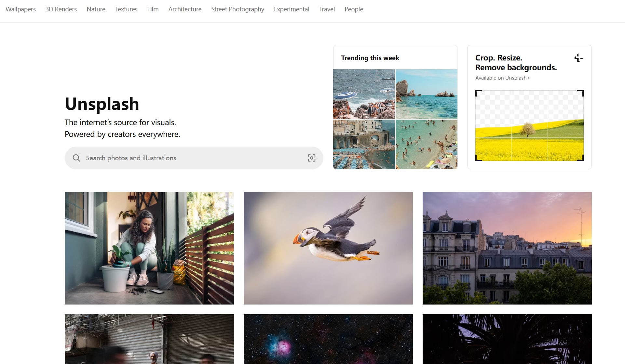The width and height of the screenshot is (625, 364).
Task: Open trending turquoise sea rocks photo
Action: coord(427,94)
